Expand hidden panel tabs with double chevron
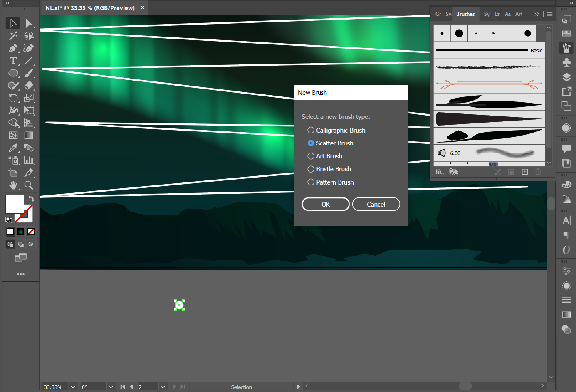This screenshot has width=576, height=392. tap(537, 14)
